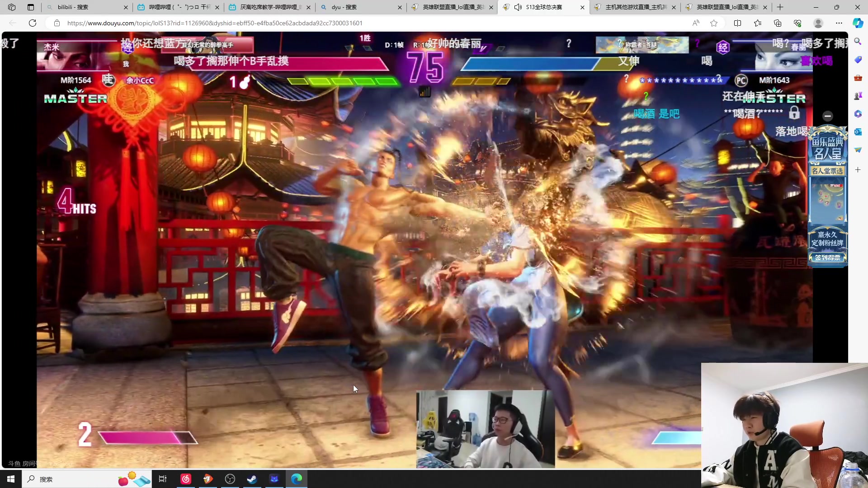Open Microsoft Edge taskbar icon
Viewport: 868px width, 488px height.
pos(297,479)
